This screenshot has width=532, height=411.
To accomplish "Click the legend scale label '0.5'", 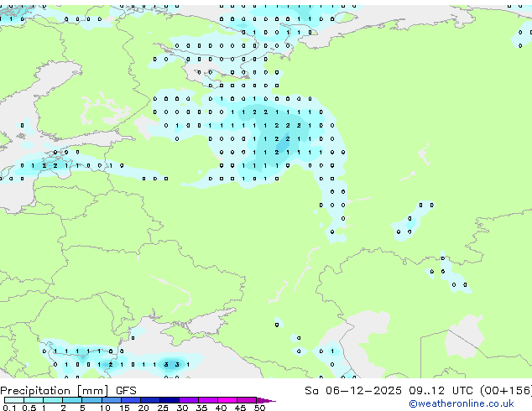I will [29, 408].
